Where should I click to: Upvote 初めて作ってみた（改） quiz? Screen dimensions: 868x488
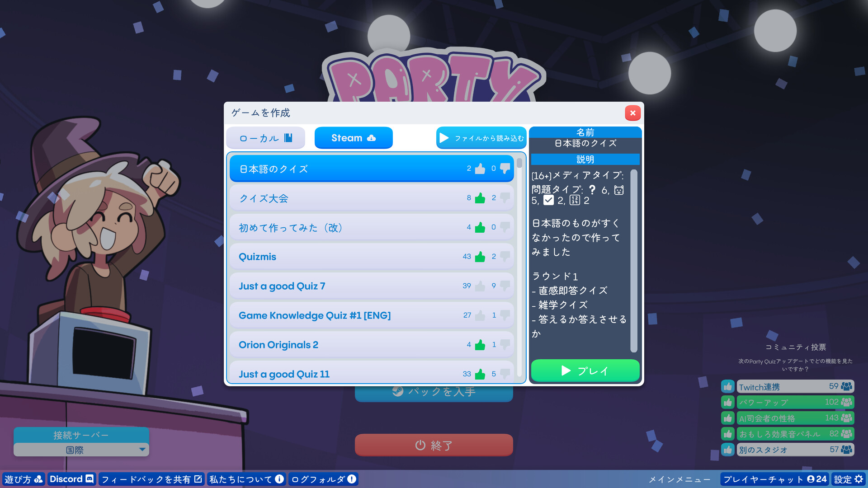480,227
